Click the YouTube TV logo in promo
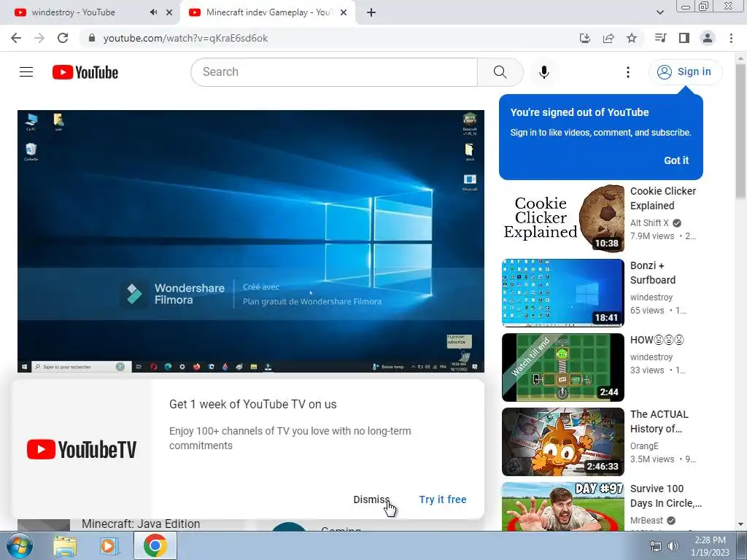Viewport: 747px width, 560px height. click(x=82, y=449)
